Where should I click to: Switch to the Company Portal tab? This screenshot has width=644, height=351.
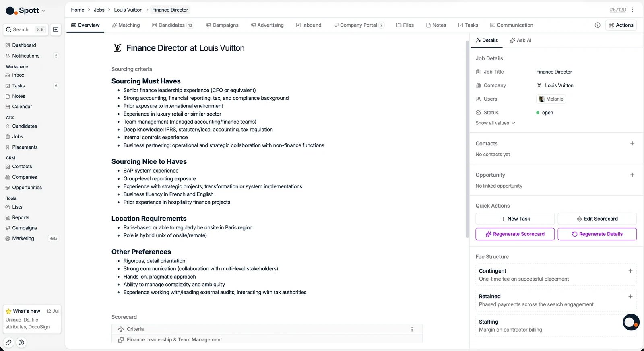[x=359, y=25]
